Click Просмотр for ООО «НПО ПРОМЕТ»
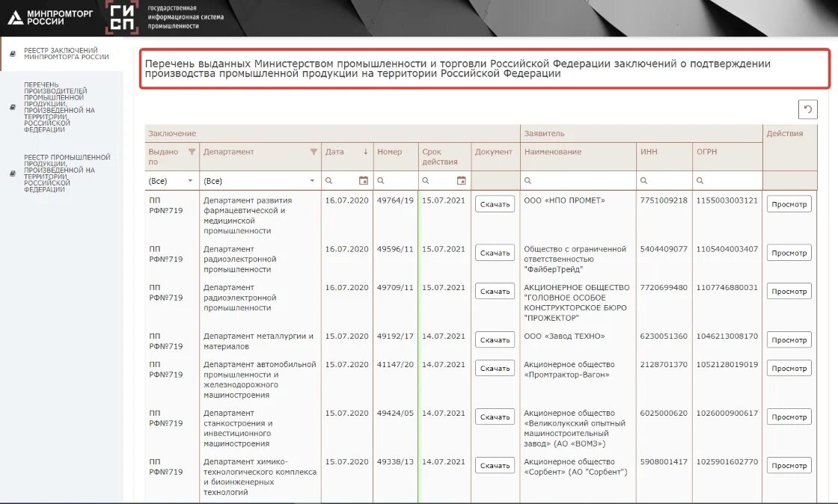Viewport: 838px width, 504px height. [789, 204]
